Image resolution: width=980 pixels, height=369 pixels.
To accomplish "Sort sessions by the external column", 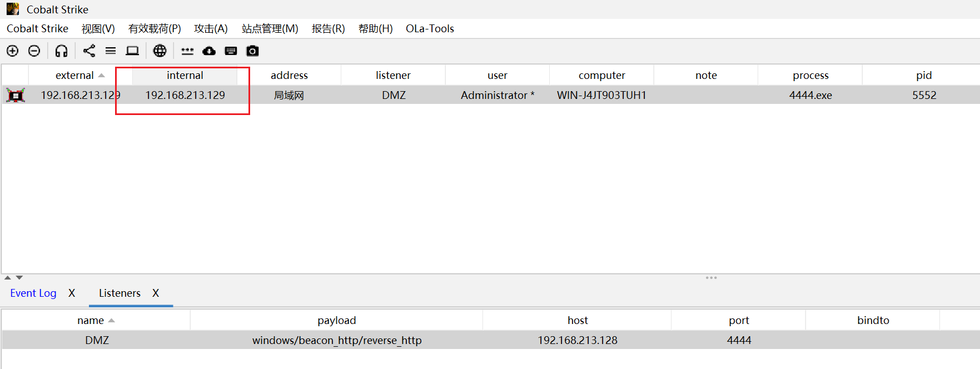I will click(74, 76).
